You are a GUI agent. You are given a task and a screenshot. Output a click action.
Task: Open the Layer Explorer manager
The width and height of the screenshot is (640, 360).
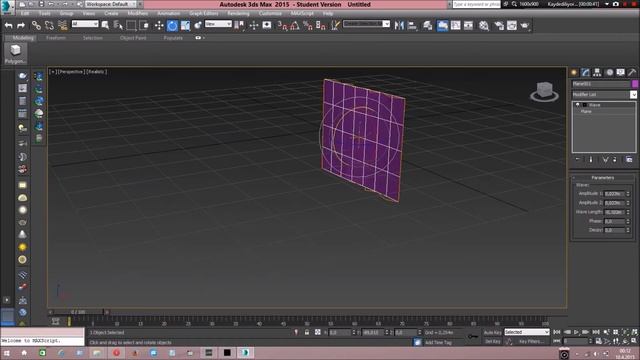427,25
